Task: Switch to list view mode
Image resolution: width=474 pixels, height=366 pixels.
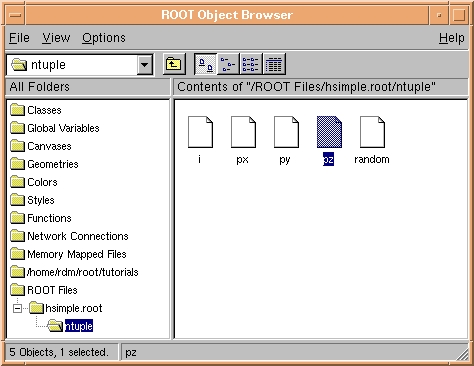Action: (251, 64)
